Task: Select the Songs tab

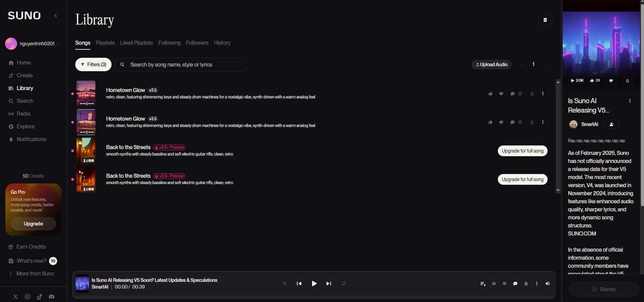Action: click(83, 43)
